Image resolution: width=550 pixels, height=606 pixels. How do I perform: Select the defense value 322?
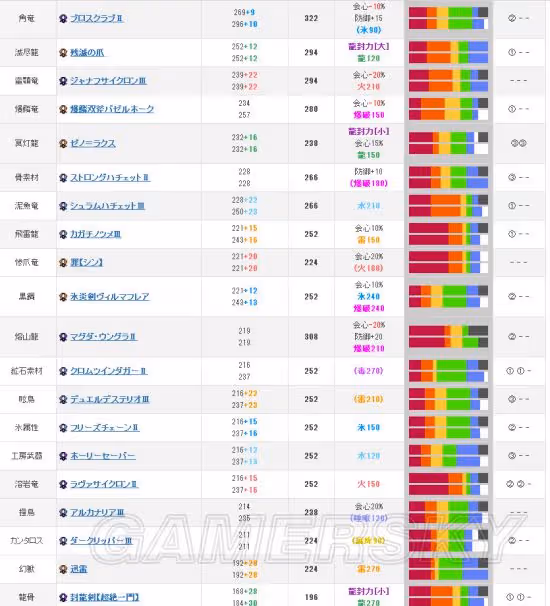click(311, 18)
